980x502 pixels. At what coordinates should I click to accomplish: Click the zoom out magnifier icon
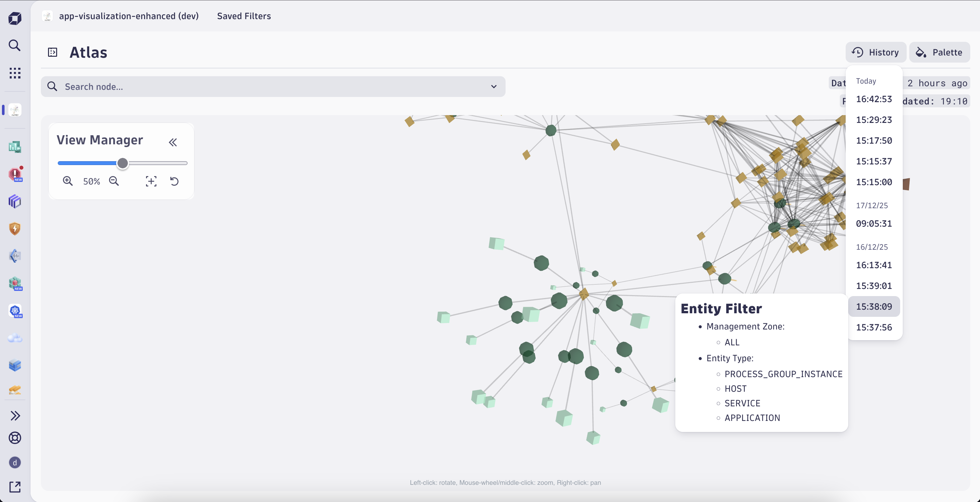click(x=114, y=181)
